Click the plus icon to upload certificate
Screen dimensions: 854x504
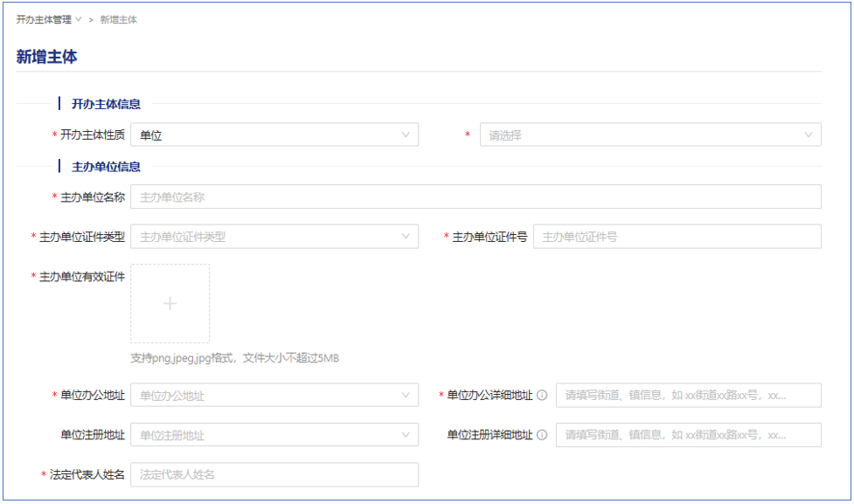coord(170,303)
